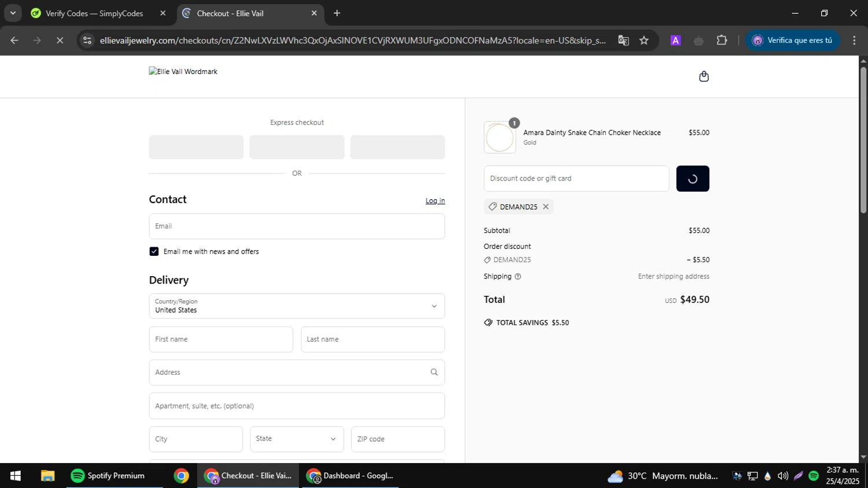Screen dimensions: 868x488
Task: Open the shopping bag cart icon
Action: (x=704, y=76)
